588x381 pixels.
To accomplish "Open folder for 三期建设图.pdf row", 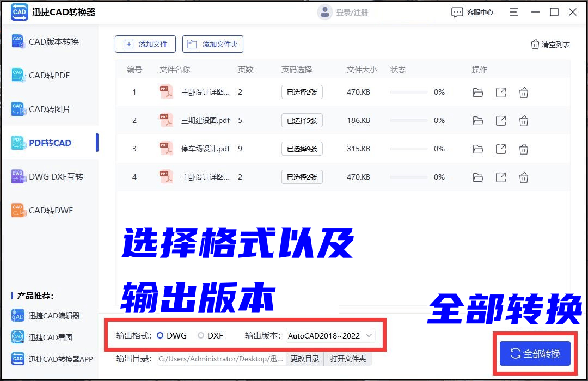I will (478, 121).
